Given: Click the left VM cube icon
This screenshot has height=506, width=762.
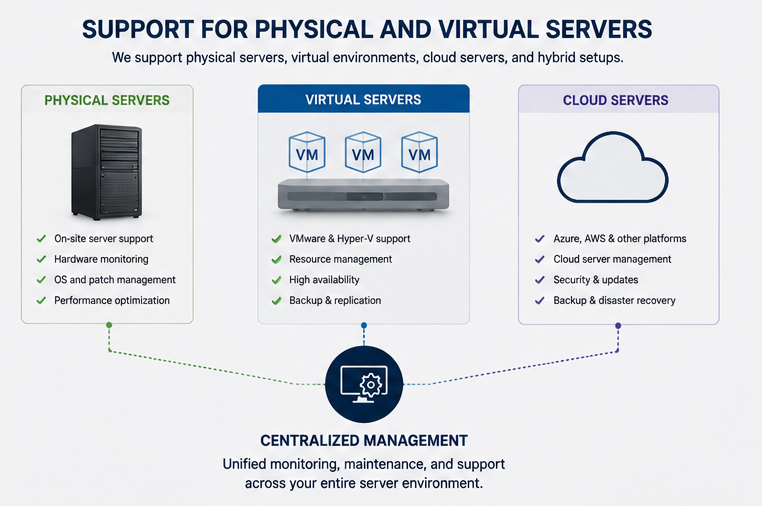Looking at the screenshot, I should point(307,152).
